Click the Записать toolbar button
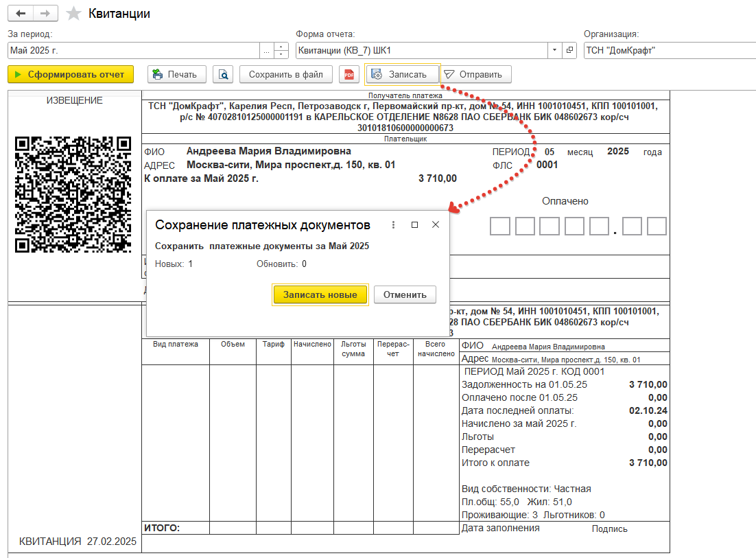The height and width of the screenshot is (558, 756). pyautogui.click(x=403, y=74)
